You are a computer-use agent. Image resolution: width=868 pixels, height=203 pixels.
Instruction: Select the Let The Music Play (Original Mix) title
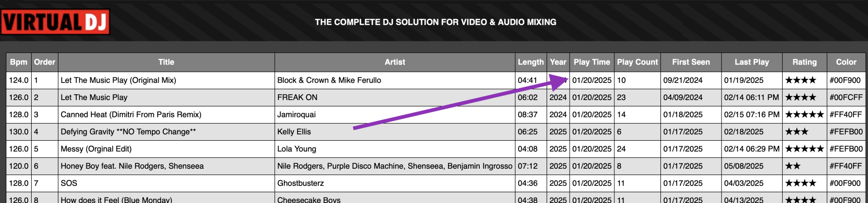[118, 80]
